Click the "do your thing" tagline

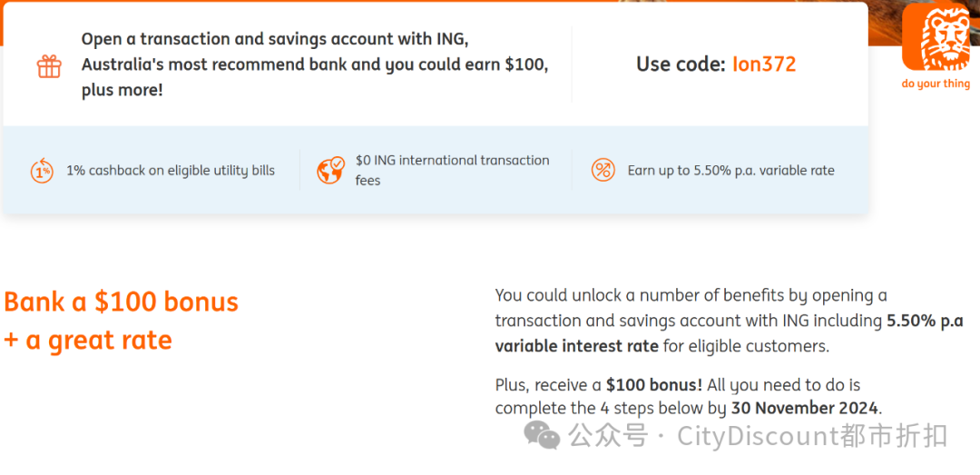pos(936,84)
